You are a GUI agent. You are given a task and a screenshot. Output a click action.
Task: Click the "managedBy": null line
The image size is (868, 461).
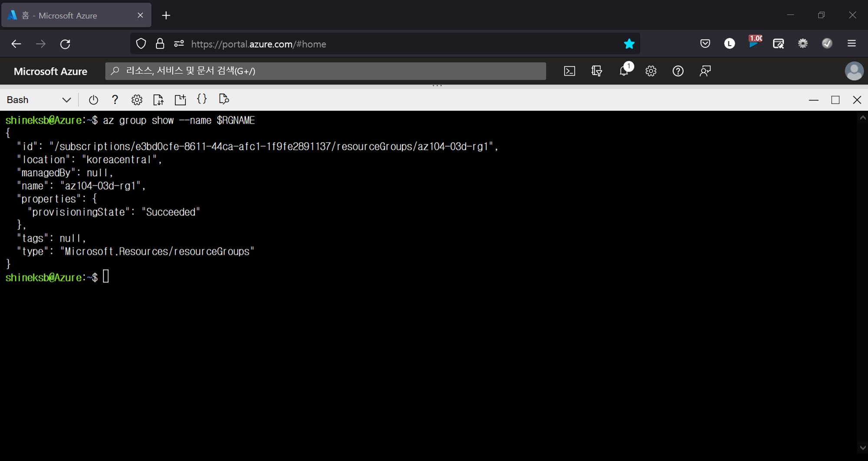pos(65,173)
